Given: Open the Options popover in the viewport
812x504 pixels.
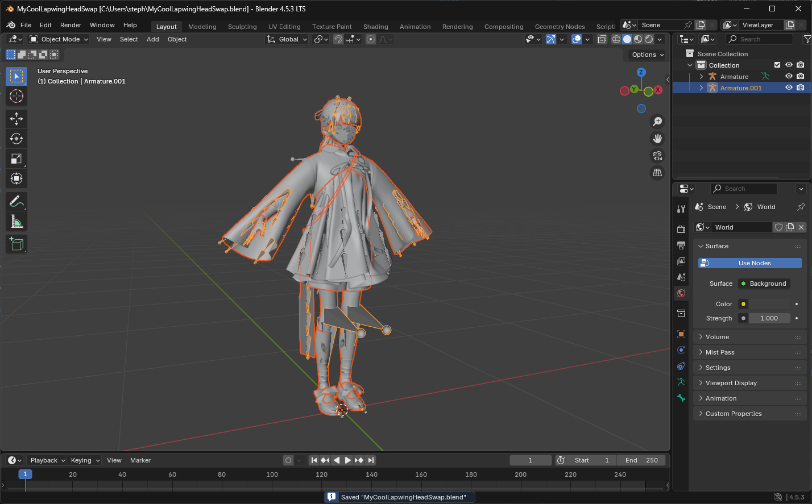Looking at the screenshot, I should [x=645, y=54].
